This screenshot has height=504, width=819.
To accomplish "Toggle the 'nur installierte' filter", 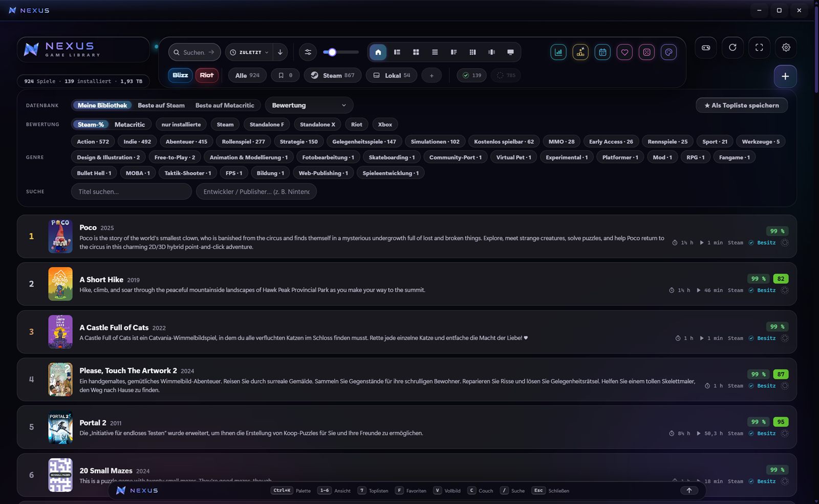I will (x=181, y=124).
